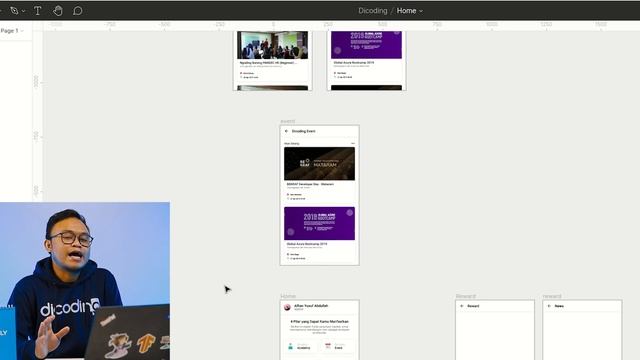Select the Hand tool

click(58, 11)
